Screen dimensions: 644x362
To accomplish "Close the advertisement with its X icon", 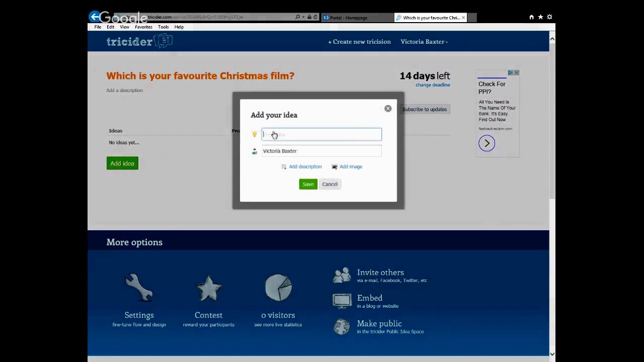I will point(516,73).
